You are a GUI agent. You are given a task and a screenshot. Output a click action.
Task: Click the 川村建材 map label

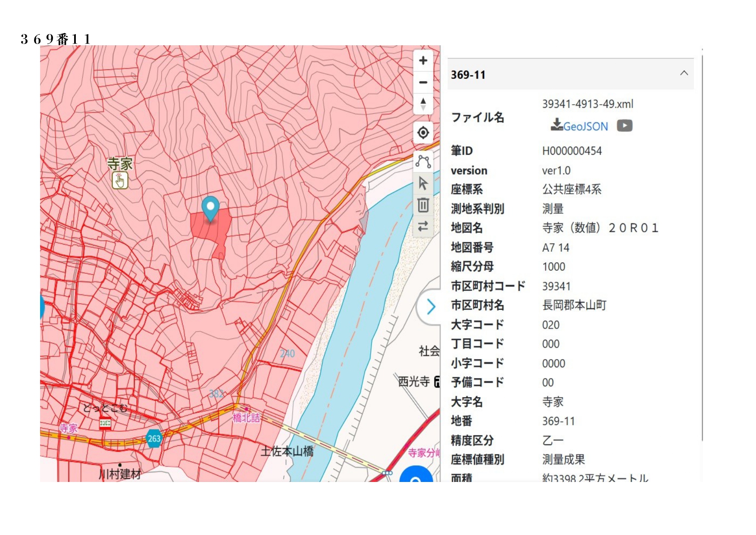[120, 474]
